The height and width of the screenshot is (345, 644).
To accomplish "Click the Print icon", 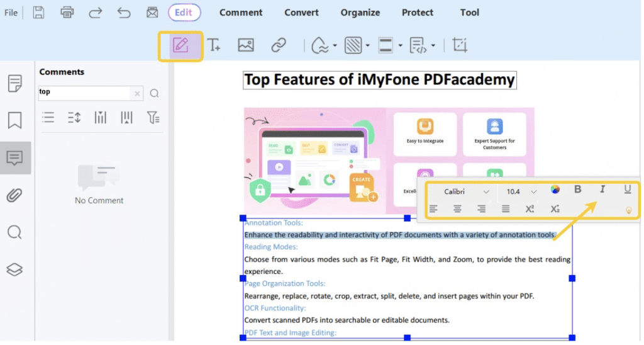I will (x=67, y=13).
